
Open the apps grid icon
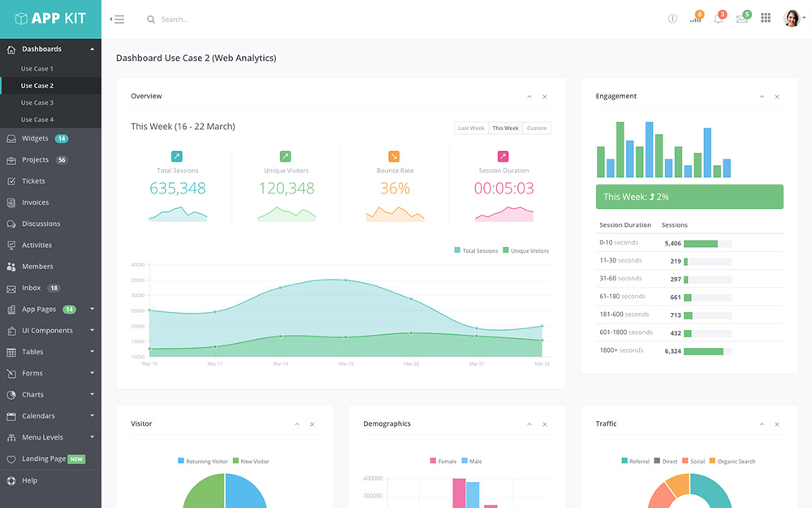pyautogui.click(x=766, y=19)
